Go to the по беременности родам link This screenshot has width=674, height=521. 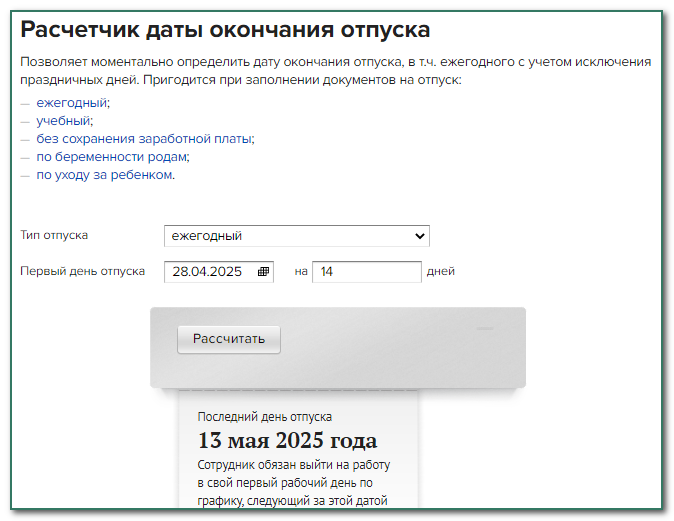point(111,157)
